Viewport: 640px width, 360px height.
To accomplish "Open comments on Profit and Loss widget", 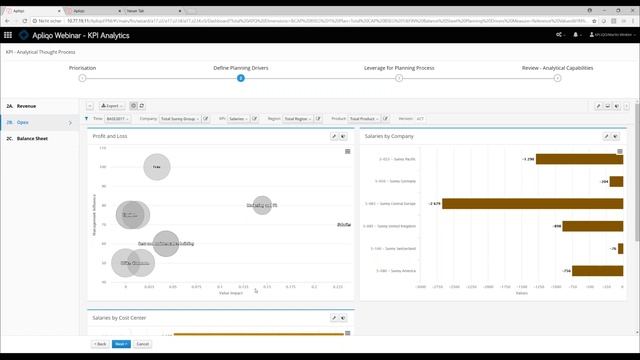I will tap(343, 136).
